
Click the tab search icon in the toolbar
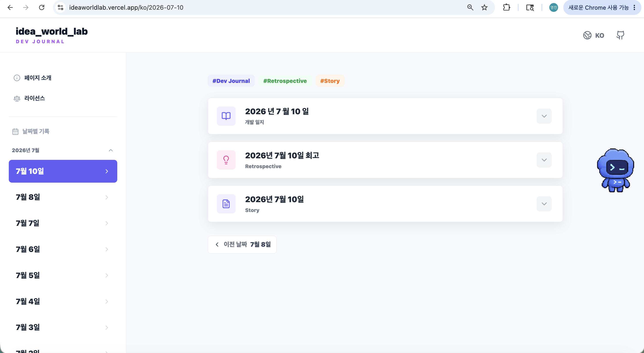[x=530, y=7]
